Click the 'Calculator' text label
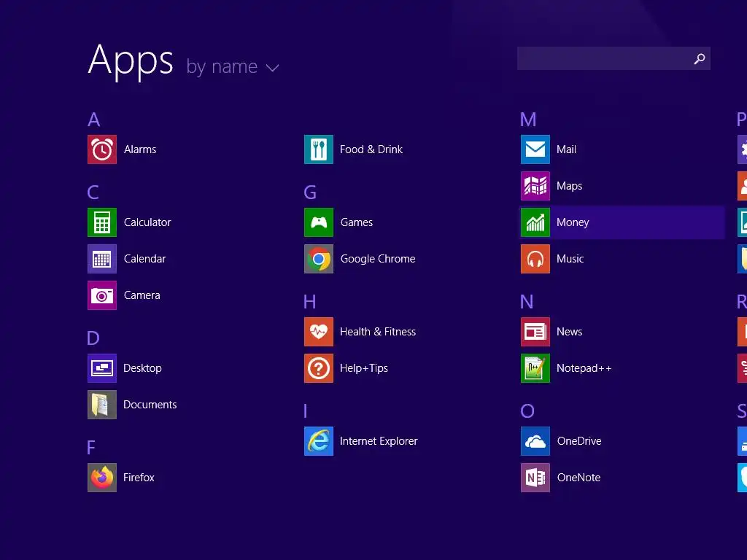747x560 pixels. pyautogui.click(x=147, y=222)
